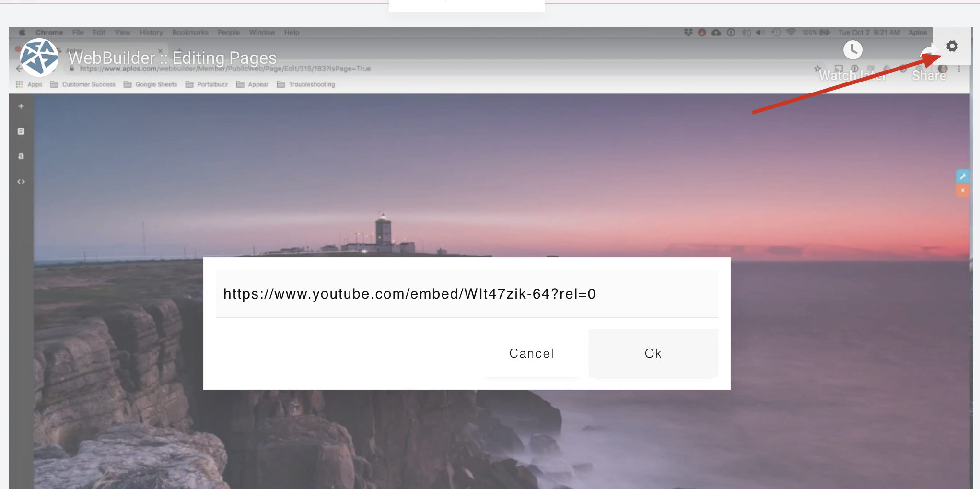Click the orange X icon on the right
This screenshot has width=980, height=489.
pyautogui.click(x=962, y=190)
